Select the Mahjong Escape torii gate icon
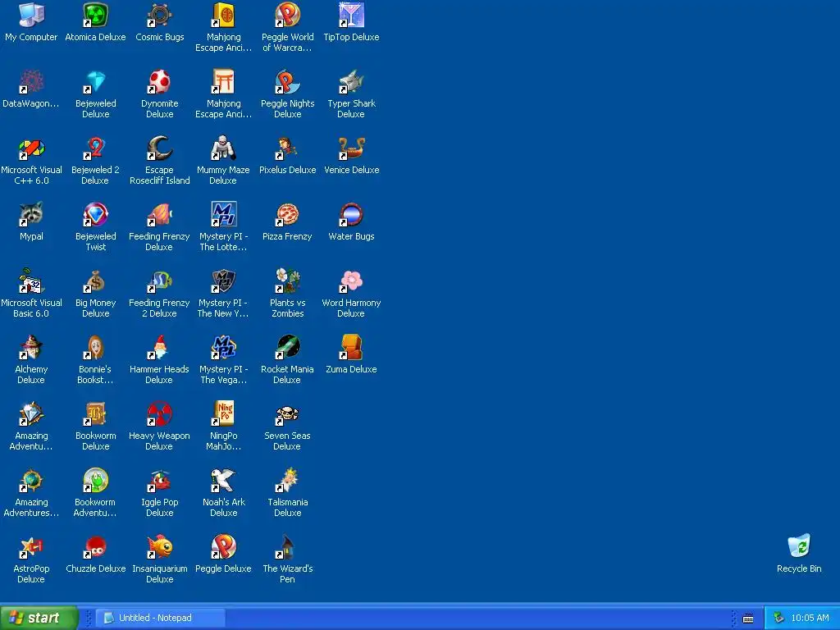Screen dimensions: 840x630 point(223,81)
